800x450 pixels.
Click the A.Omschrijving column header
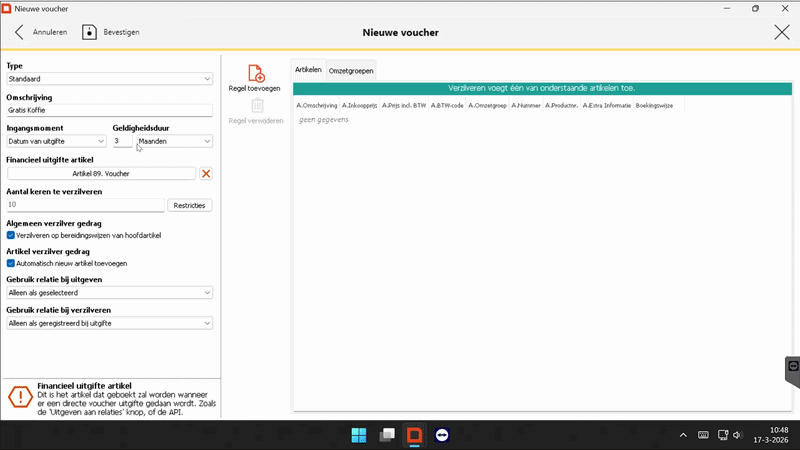(x=316, y=105)
